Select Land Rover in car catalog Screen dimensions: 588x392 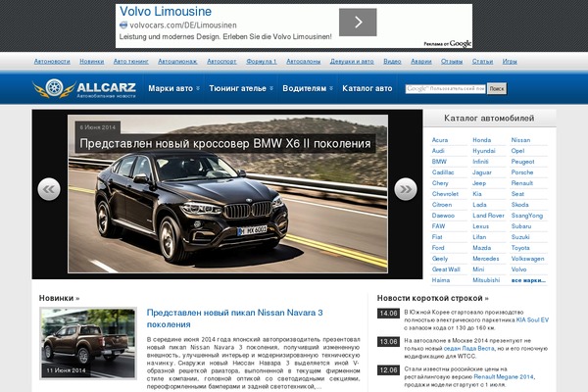click(488, 216)
